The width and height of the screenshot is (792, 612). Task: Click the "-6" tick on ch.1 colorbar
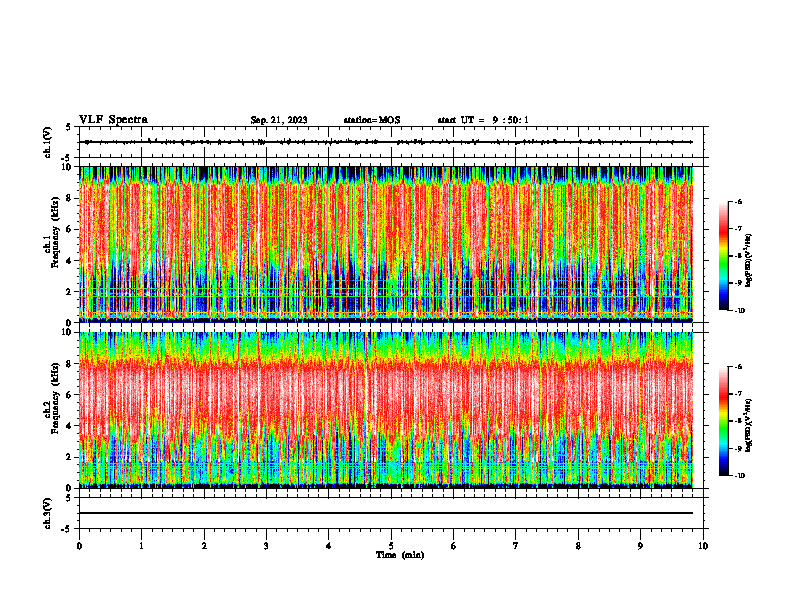pyautogui.click(x=738, y=202)
